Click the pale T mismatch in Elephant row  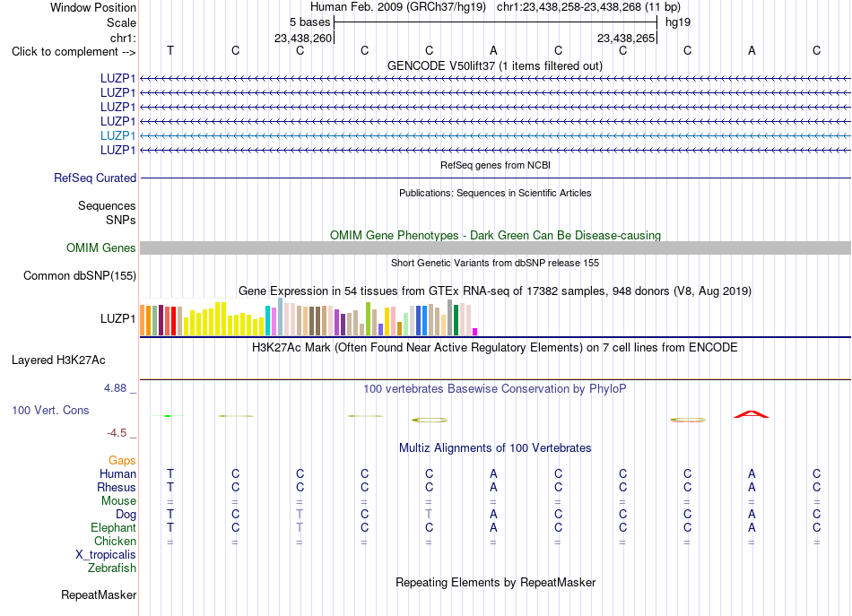click(x=300, y=528)
